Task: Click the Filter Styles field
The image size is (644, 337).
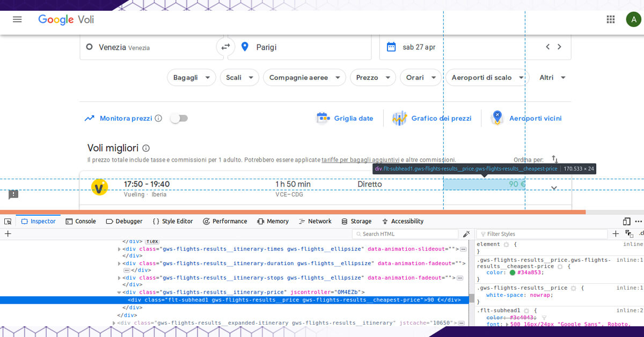Action: (x=542, y=234)
